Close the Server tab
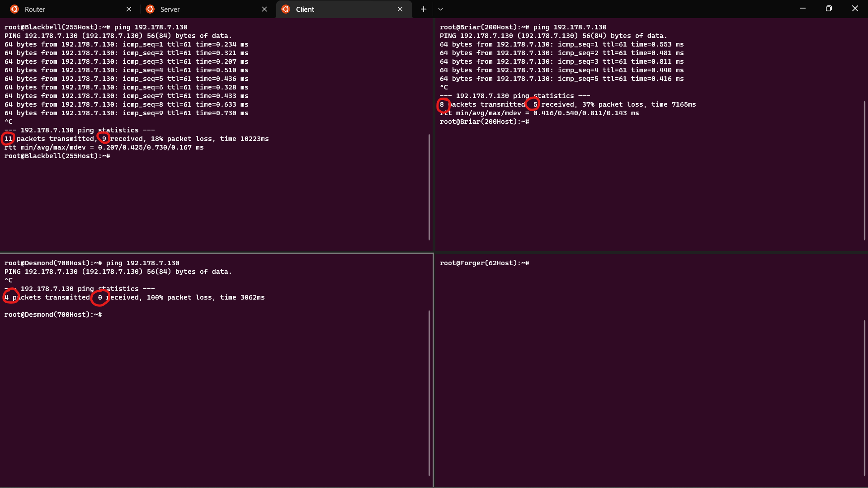The image size is (868, 488). (264, 9)
